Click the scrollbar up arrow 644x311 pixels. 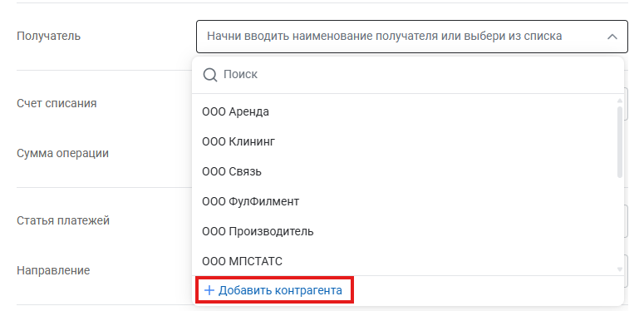point(620,101)
